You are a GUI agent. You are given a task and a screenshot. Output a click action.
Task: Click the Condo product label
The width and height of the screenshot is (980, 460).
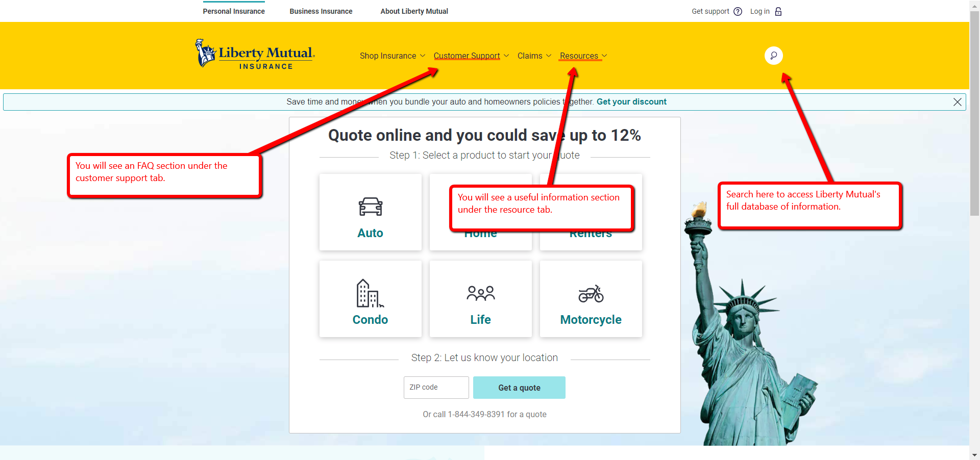pyautogui.click(x=371, y=320)
